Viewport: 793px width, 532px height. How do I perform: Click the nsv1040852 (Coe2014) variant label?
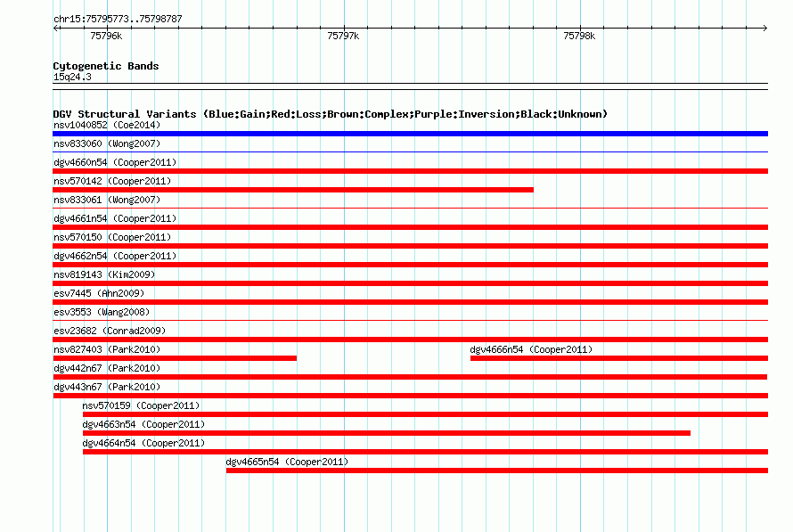(107, 125)
